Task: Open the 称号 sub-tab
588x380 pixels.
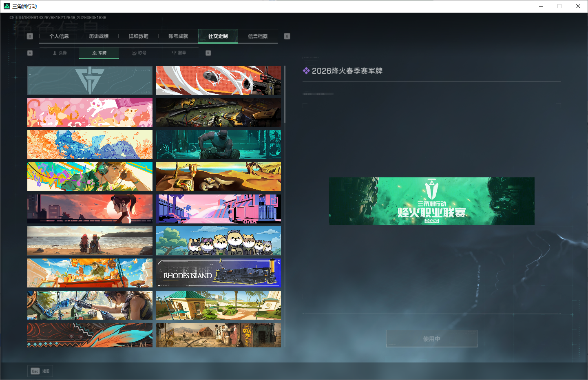Action: tap(139, 53)
